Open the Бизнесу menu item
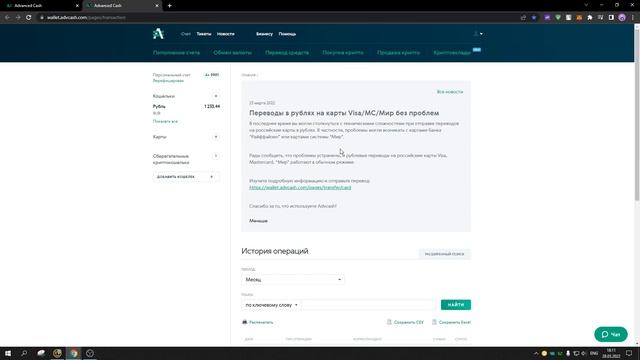The width and height of the screenshot is (640, 360). 264,34
